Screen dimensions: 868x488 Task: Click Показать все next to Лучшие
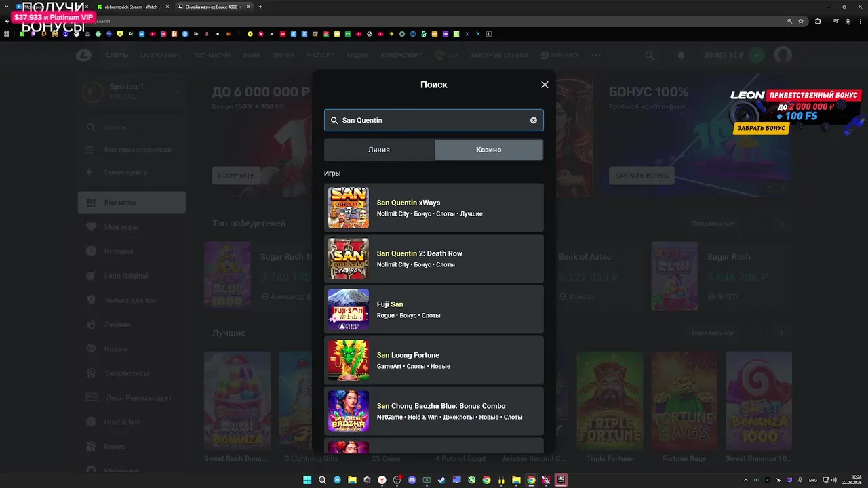pos(713,333)
